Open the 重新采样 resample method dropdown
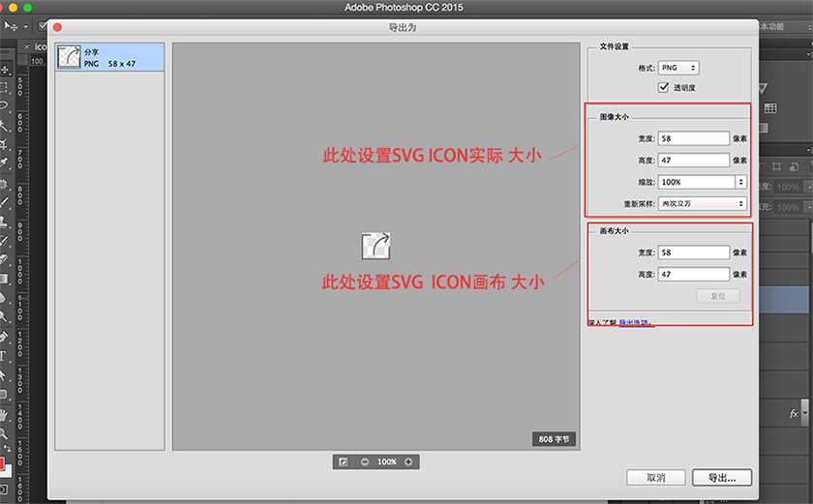The height and width of the screenshot is (504, 813). click(703, 203)
